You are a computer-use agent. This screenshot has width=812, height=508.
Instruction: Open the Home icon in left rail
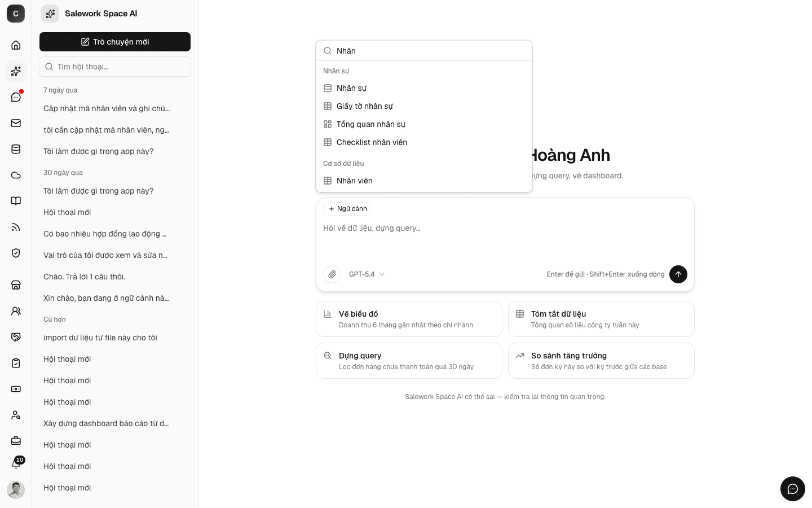[x=16, y=45]
